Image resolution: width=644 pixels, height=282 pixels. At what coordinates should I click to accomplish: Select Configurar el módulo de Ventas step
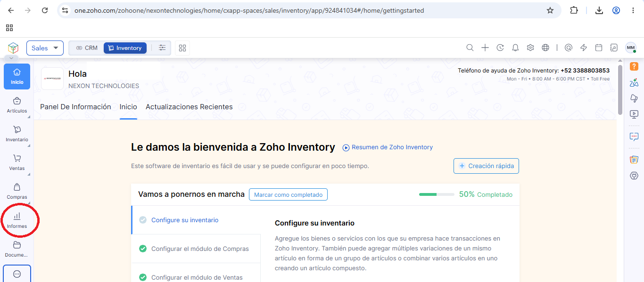coord(196,277)
